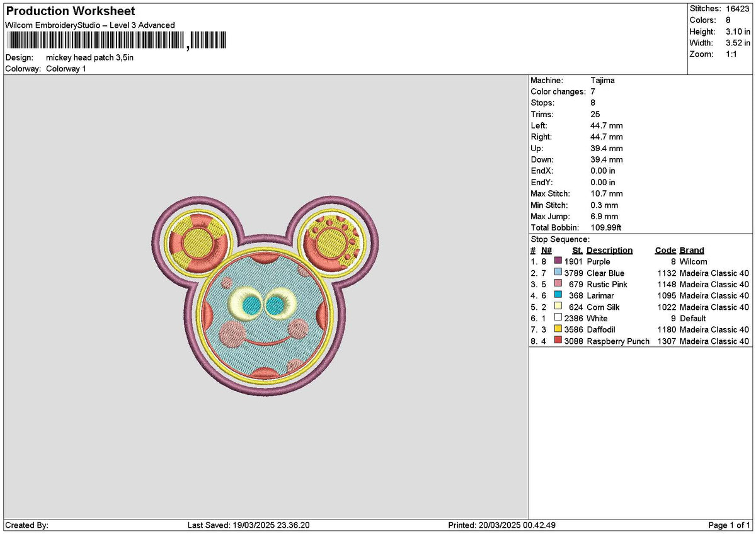The height and width of the screenshot is (534, 756).
Task: Click the Stops value 8
Action: click(593, 103)
